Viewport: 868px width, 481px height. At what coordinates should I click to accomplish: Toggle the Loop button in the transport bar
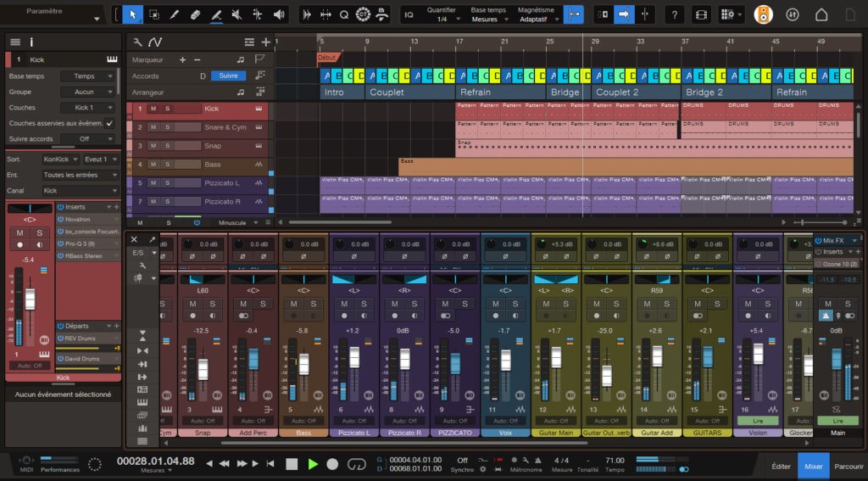tap(356, 464)
